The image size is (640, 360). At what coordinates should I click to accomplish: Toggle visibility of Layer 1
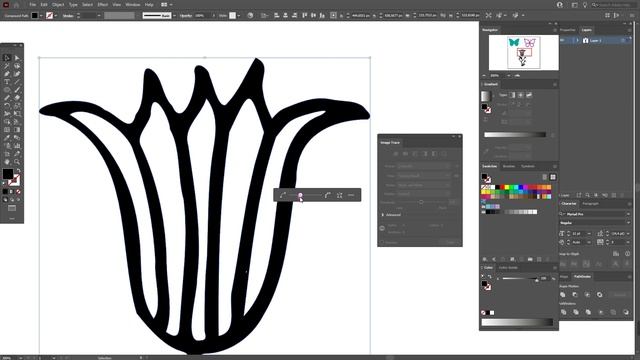[563, 40]
